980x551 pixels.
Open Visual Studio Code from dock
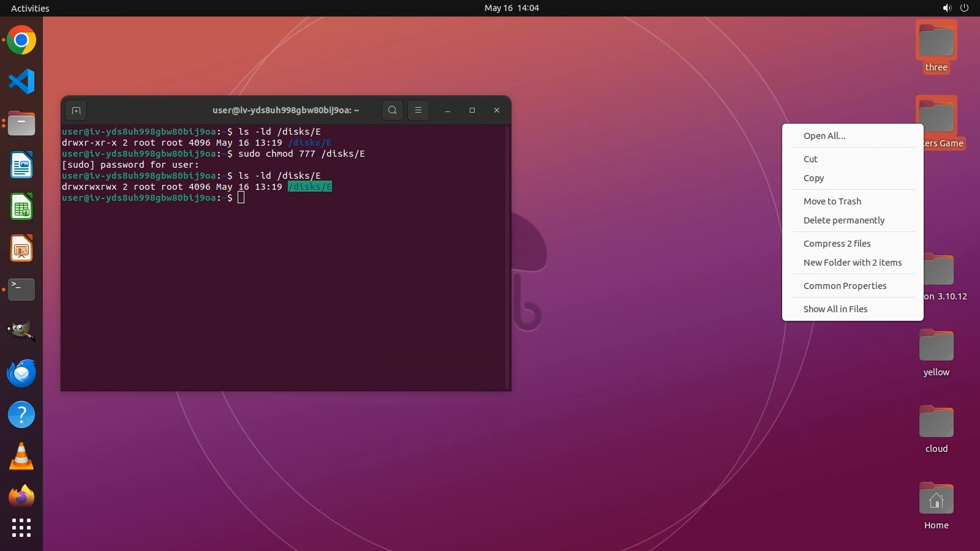coord(21,81)
